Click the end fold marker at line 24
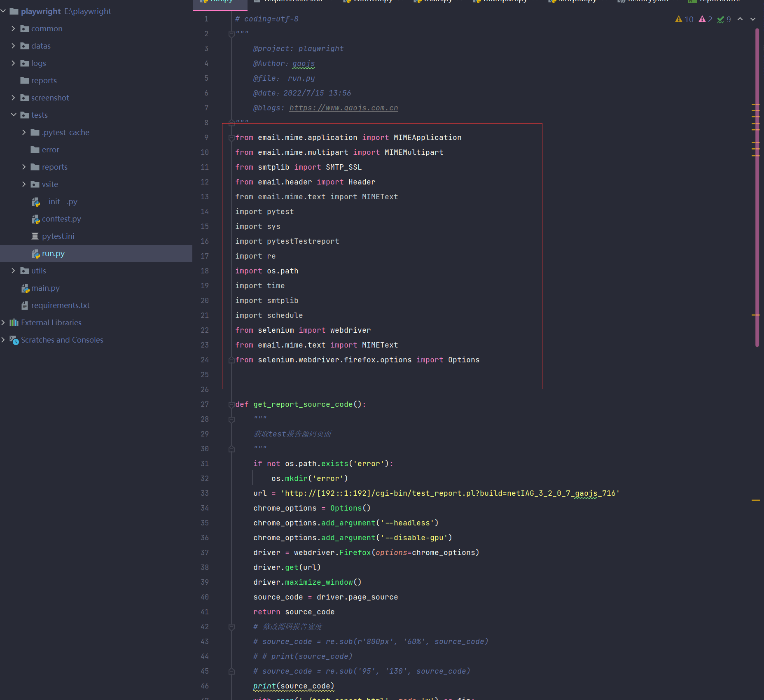The image size is (764, 700). tap(231, 360)
